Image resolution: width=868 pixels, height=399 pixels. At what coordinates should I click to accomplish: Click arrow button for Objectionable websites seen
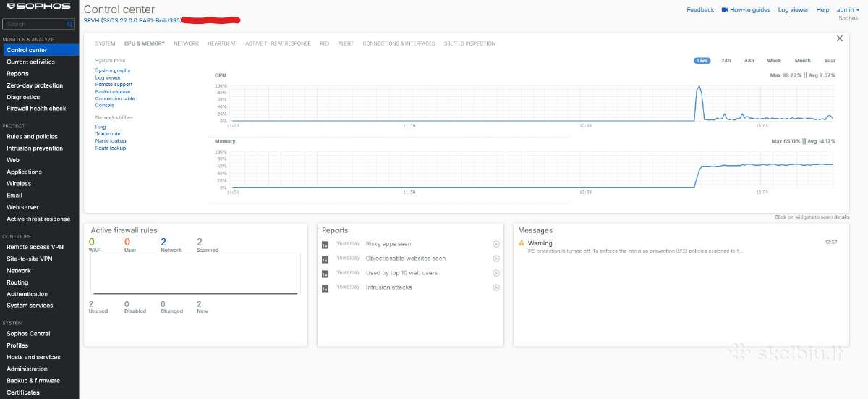pos(496,259)
